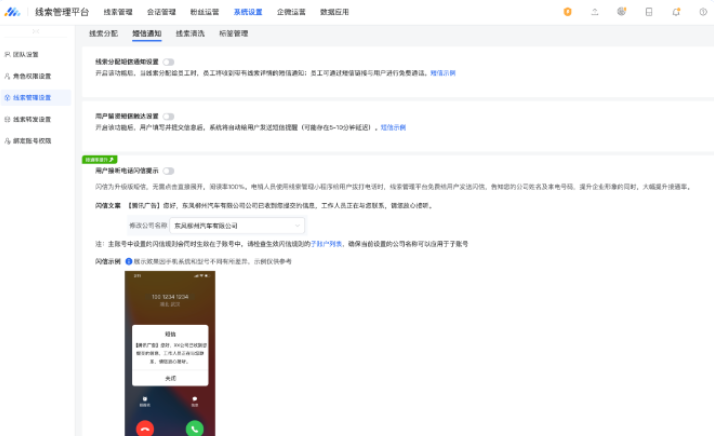Open the 数据应用 top menu
714x436 pixels.
[x=334, y=12]
